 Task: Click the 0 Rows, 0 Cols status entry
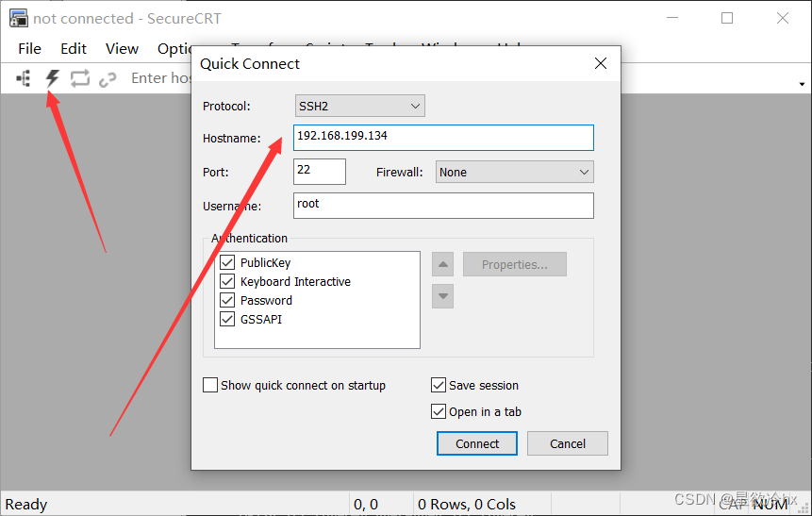pyautogui.click(x=467, y=504)
